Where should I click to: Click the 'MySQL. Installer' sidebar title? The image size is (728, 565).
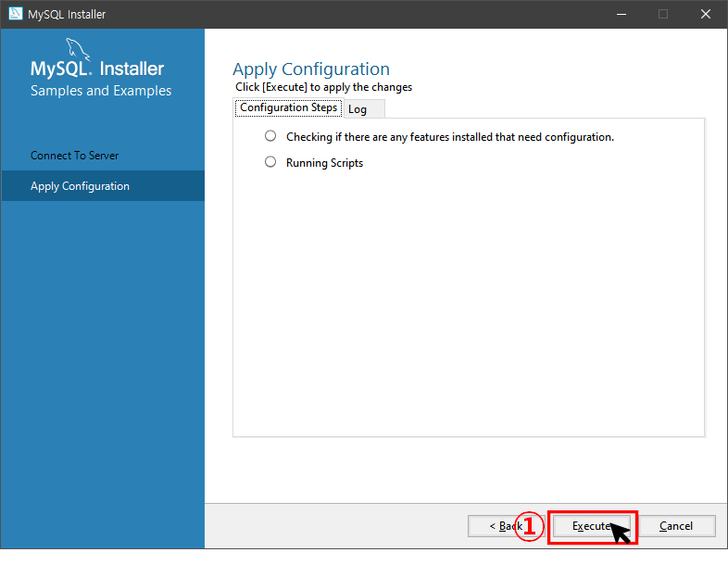tap(97, 69)
